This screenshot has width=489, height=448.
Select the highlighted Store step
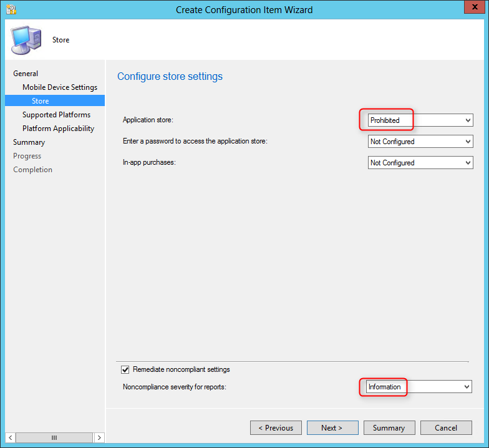click(x=55, y=101)
